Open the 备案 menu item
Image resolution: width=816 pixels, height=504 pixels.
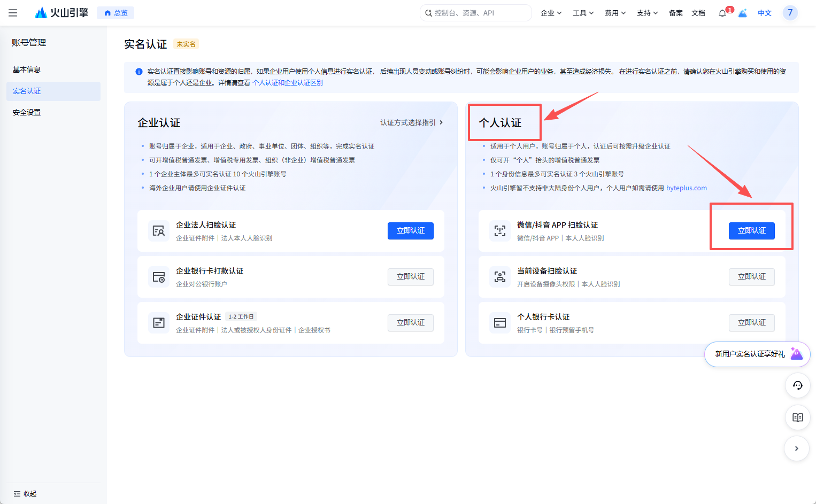coord(676,13)
